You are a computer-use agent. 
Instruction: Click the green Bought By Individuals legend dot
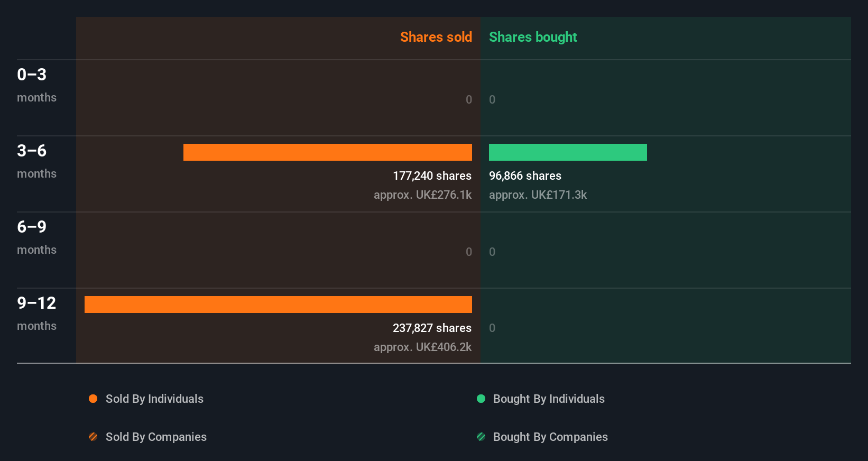(481, 399)
